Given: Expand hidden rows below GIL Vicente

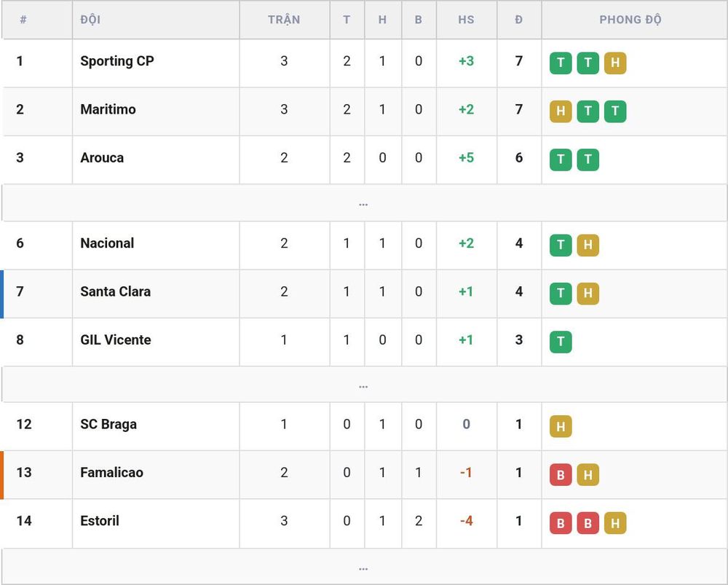Looking at the screenshot, I should [364, 385].
